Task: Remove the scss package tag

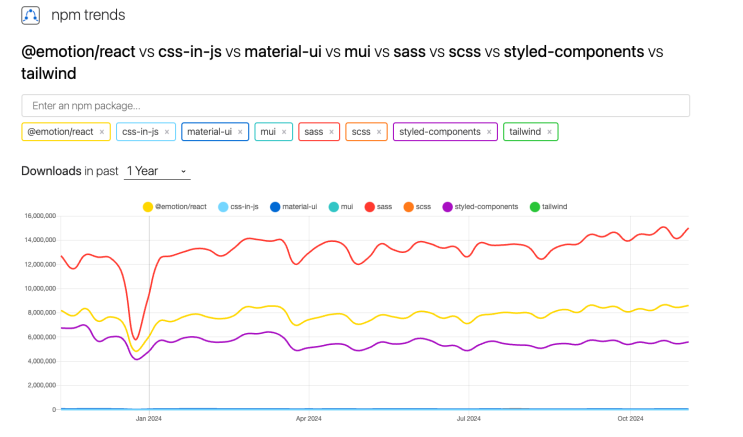Action: (x=379, y=131)
